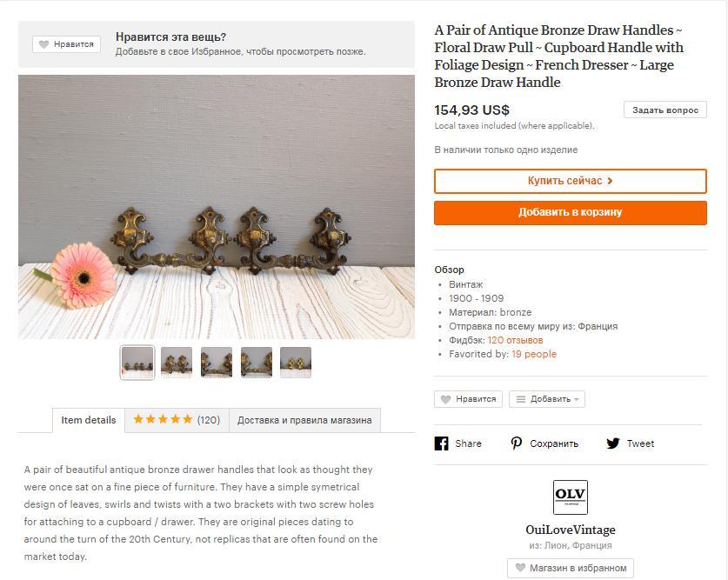Viewport: 728px width, 580px height.
Task: Toggle Нравится favorite below overview
Action: pyautogui.click(x=468, y=399)
